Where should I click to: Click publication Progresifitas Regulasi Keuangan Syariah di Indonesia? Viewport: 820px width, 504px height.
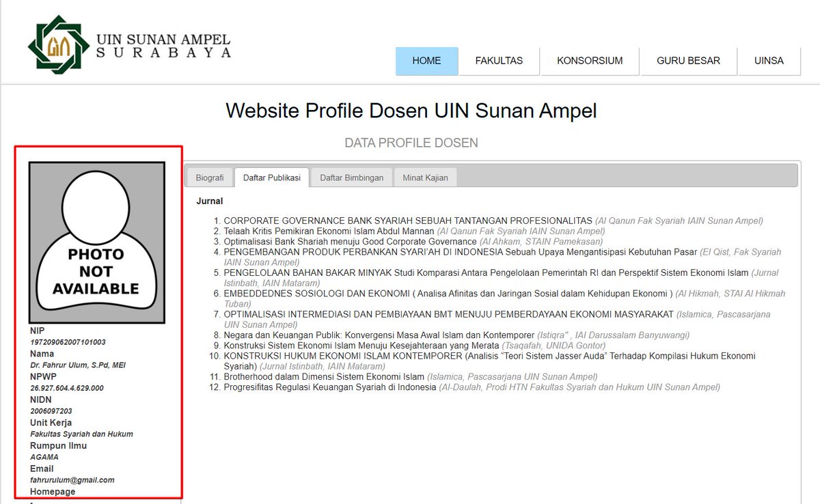[329, 387]
